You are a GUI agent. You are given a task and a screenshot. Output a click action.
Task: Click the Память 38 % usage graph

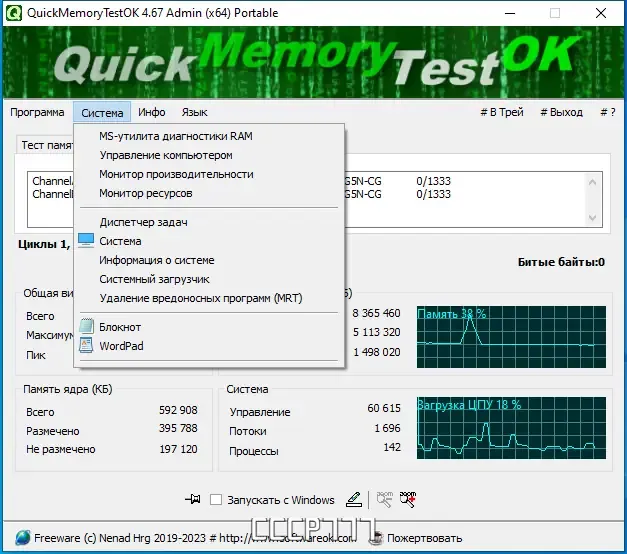pyautogui.click(x=511, y=337)
